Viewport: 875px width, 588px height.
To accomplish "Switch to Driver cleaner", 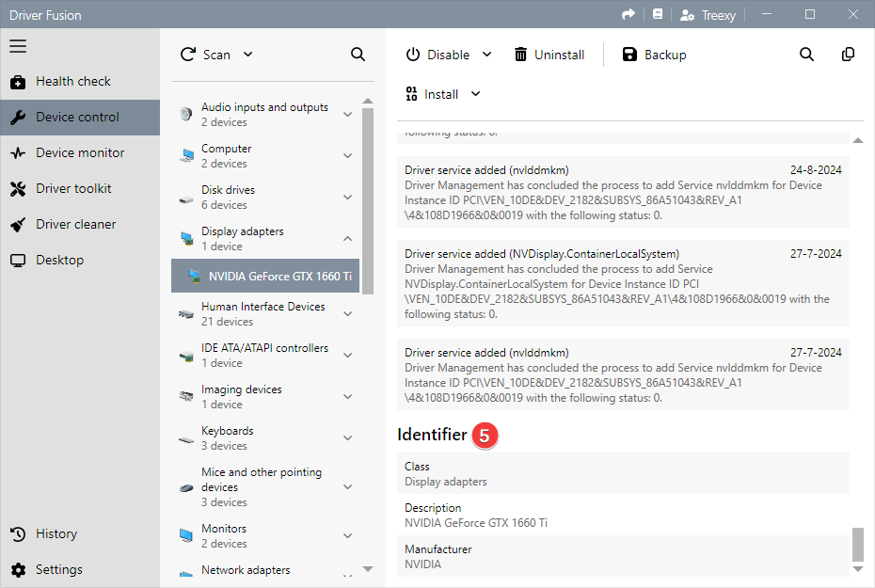I will tap(80, 224).
